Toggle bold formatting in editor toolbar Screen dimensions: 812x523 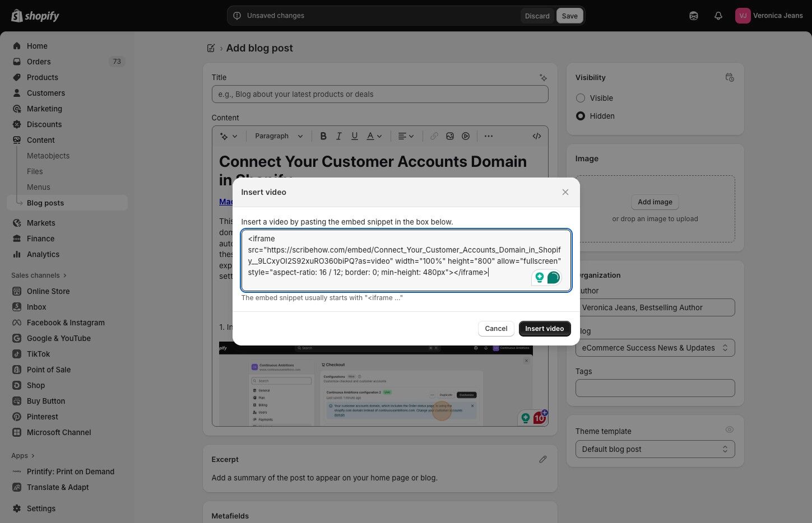click(323, 136)
